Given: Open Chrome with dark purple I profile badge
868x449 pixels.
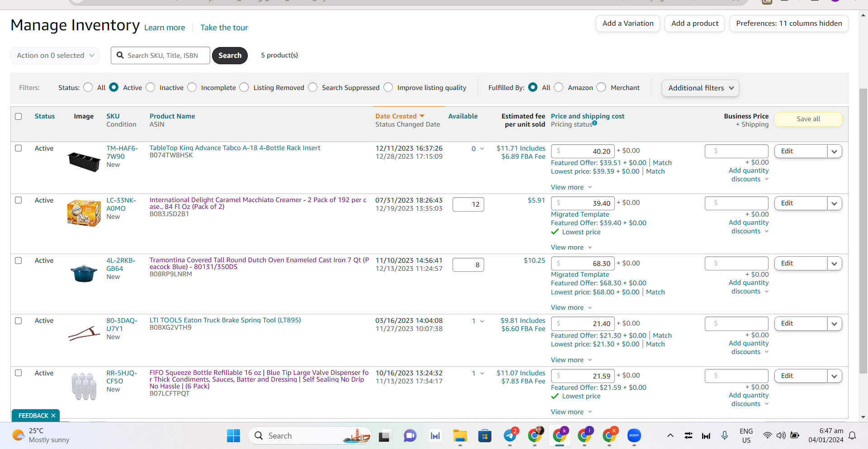Looking at the screenshot, I should (585, 435).
